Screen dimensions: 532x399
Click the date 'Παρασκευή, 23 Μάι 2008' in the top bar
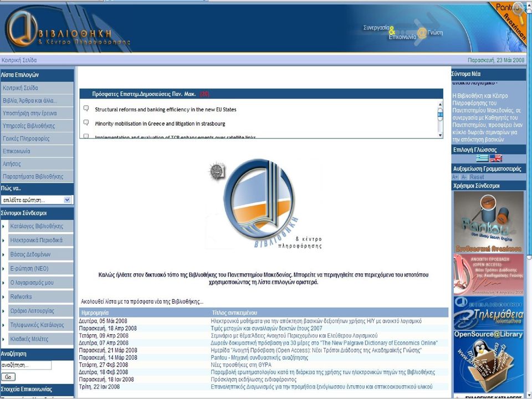pyautogui.click(x=496, y=60)
